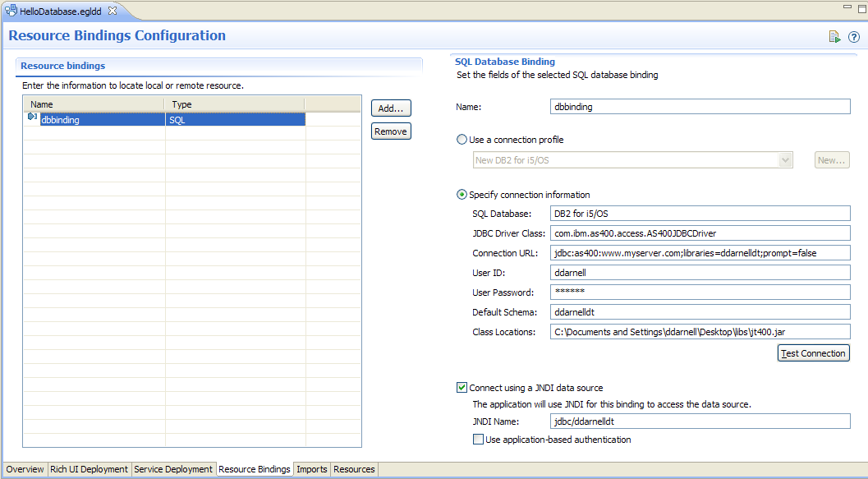Click the dbbinding row's binding icon
The height and width of the screenshot is (479, 868).
pyautogui.click(x=32, y=119)
